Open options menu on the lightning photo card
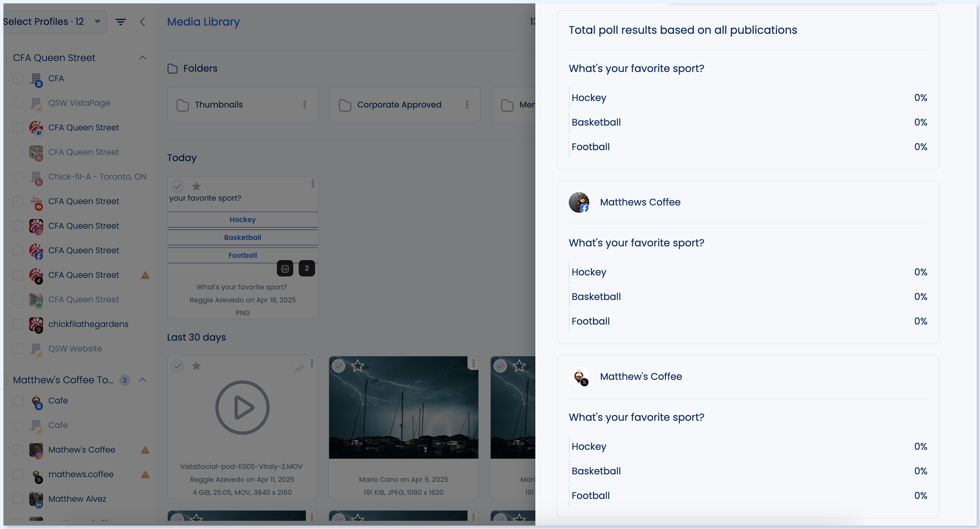The image size is (980, 529). (x=474, y=363)
